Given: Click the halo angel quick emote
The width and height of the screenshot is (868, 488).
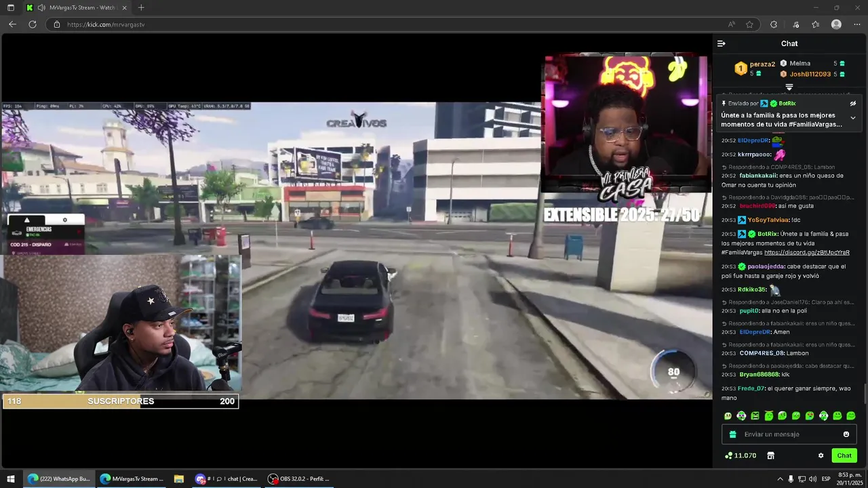Looking at the screenshot, I should 768,415.
